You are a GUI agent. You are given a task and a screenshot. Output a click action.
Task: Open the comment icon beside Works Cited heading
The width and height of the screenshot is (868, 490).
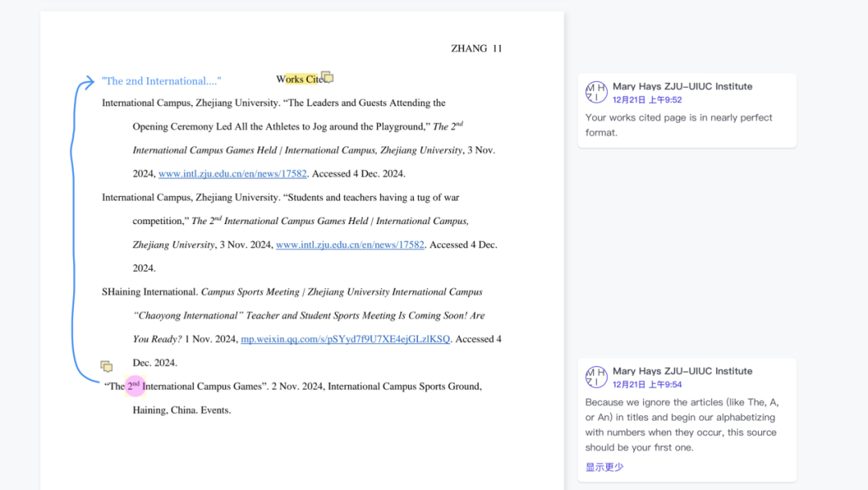tap(327, 78)
